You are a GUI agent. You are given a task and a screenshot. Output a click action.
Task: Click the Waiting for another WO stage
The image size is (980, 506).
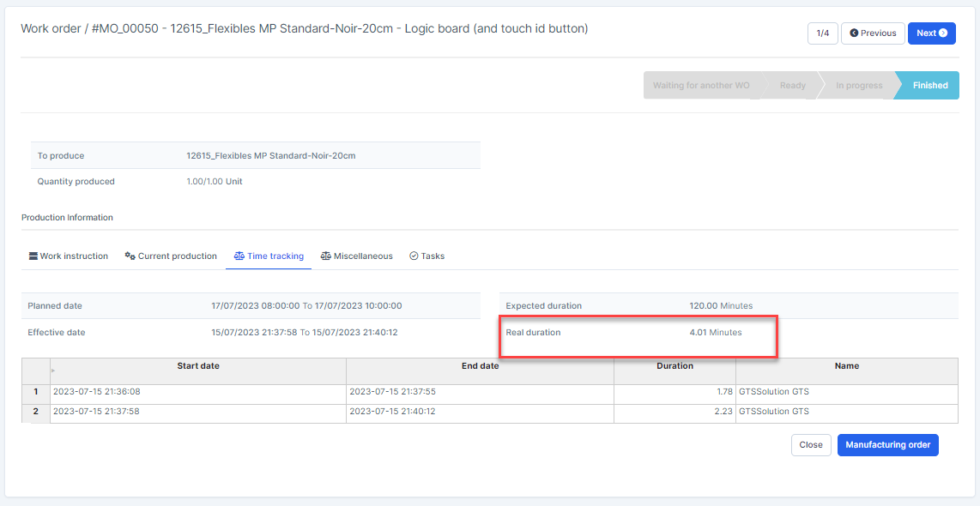coord(700,86)
